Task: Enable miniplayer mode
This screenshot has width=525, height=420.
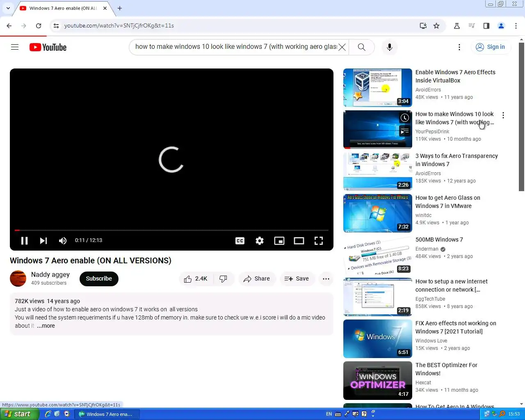Action: 279,241
